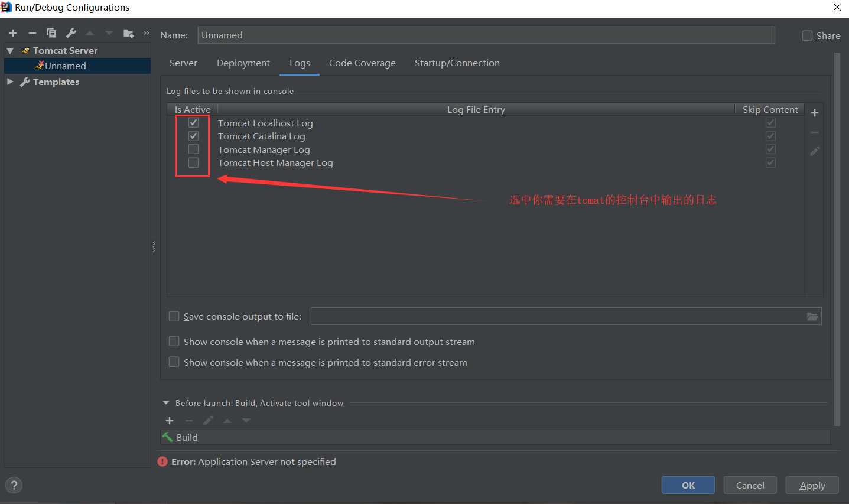Select the Tomcat Host Manager Log entry text
This screenshot has height=504, width=849.
click(275, 163)
